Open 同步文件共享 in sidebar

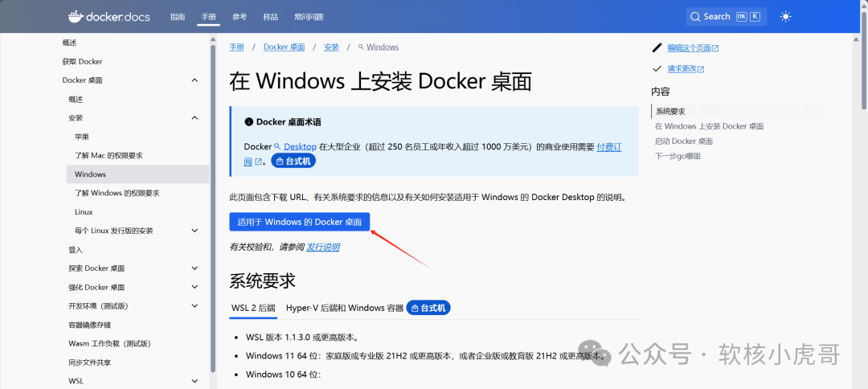(90, 362)
